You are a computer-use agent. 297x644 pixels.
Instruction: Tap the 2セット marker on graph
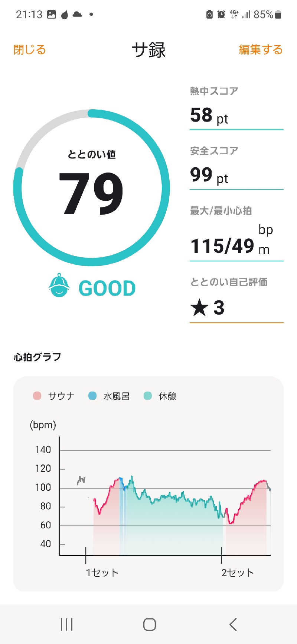tap(238, 572)
